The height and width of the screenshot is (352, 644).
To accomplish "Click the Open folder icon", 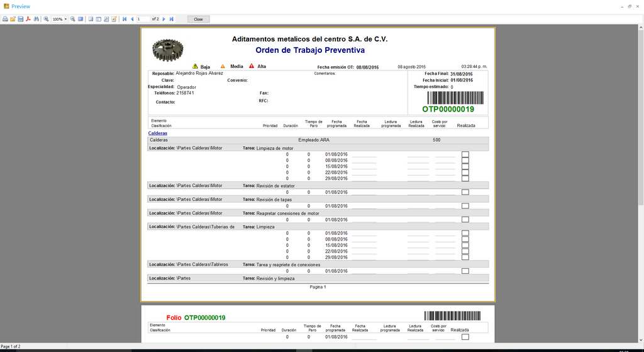I will point(13,20).
